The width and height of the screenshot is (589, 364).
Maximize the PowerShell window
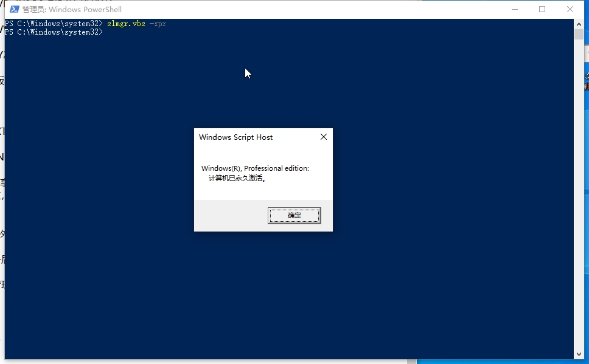coord(542,9)
